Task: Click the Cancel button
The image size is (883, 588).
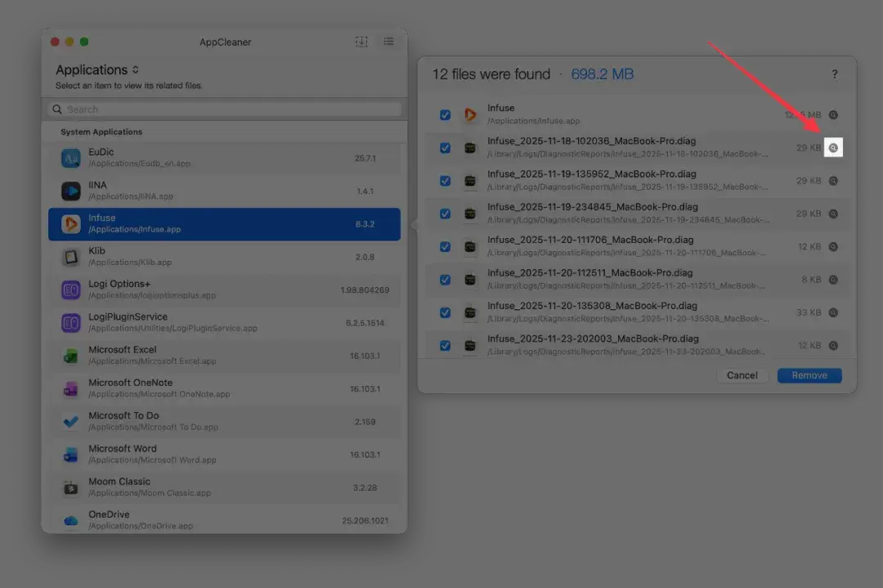Action: [742, 375]
